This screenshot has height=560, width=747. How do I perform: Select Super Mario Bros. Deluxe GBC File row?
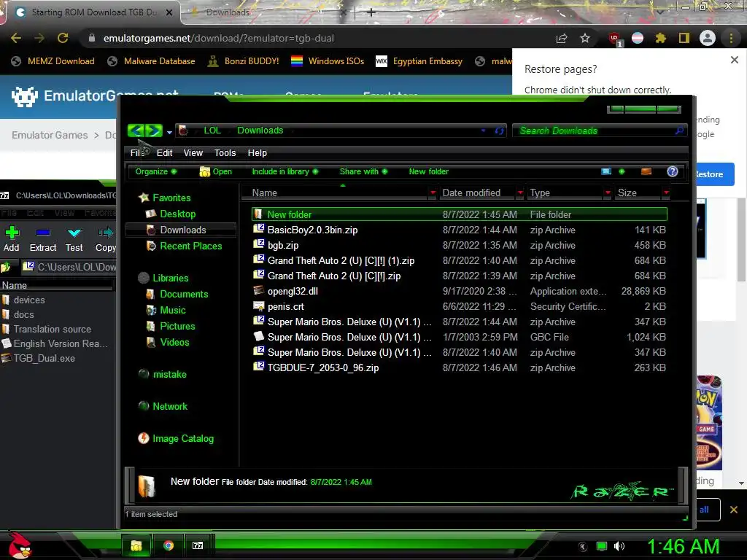point(460,337)
